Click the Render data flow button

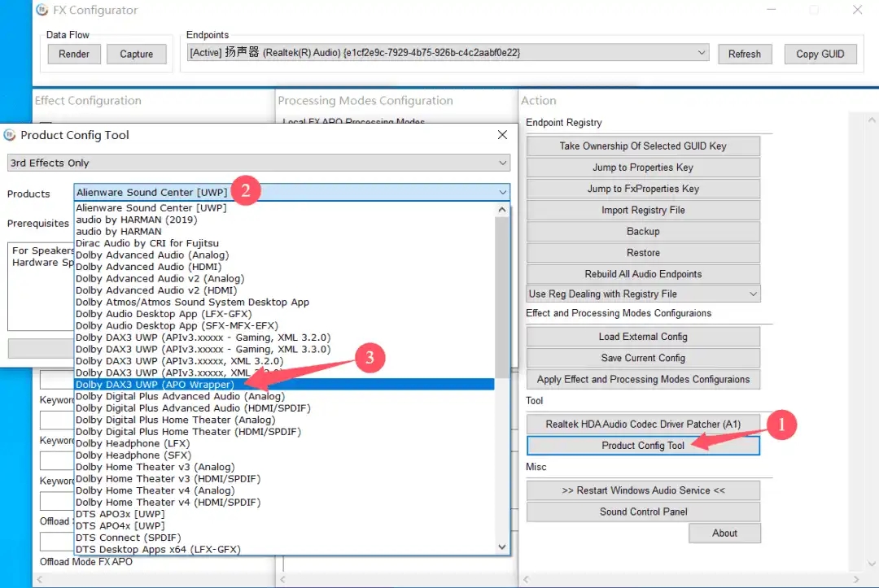[74, 54]
